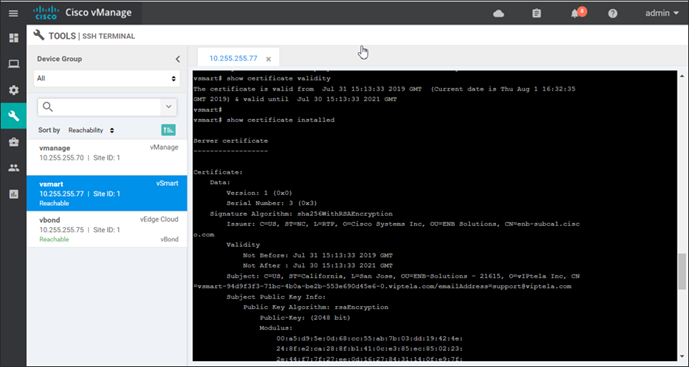689x367 pixels.
Task: Click the 'Version: 1 (0x0)' line
Action: [x=259, y=193]
